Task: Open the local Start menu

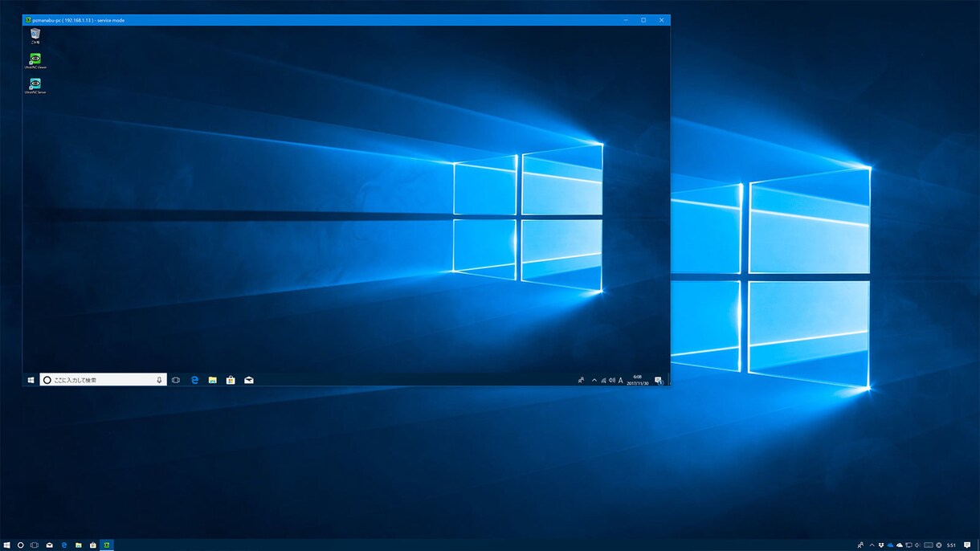Action: (6, 545)
